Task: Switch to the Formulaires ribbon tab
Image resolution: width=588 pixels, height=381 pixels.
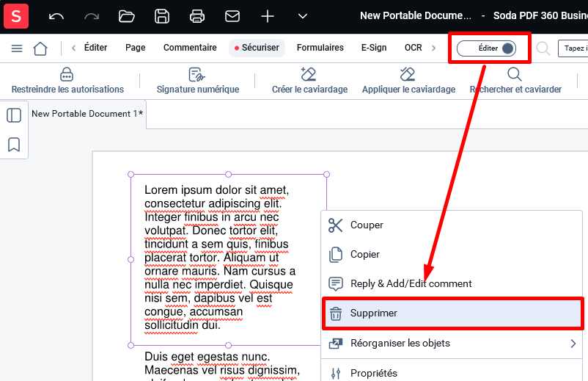Action: tap(320, 48)
